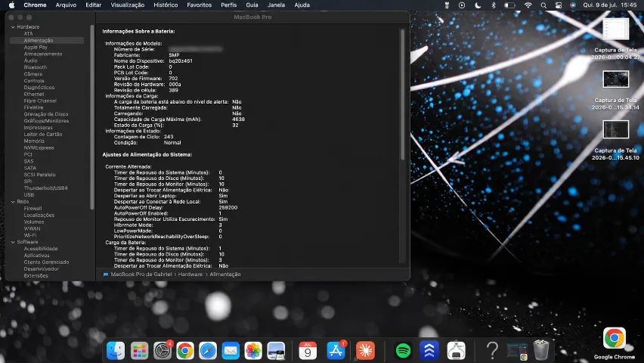Open the Ajuda menu
The height and width of the screenshot is (363, 644).
tap(302, 5)
